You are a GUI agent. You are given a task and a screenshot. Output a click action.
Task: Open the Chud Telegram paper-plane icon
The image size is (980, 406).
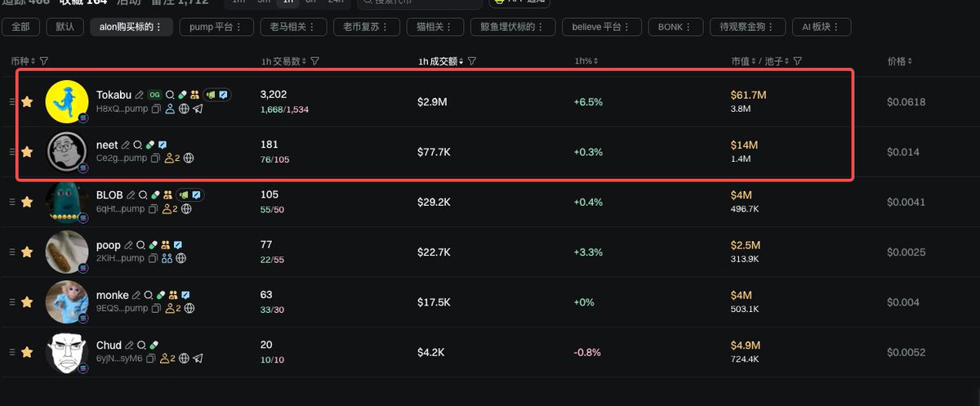pos(198,359)
